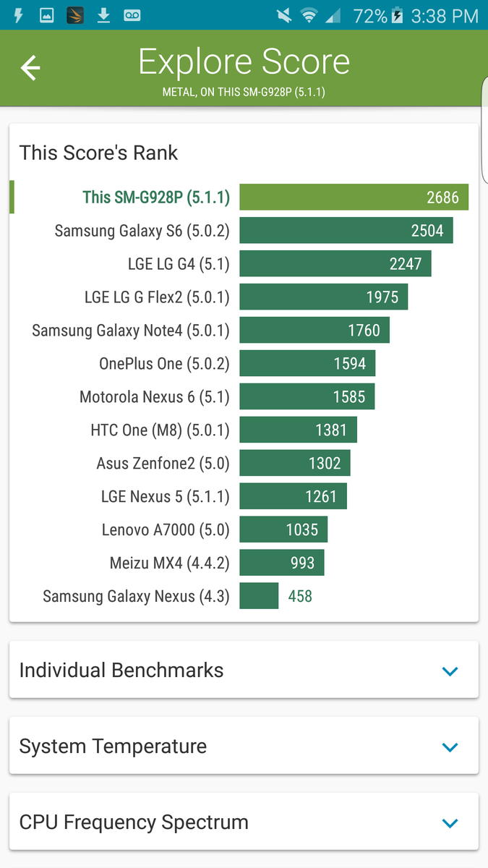Tap the LGE LG G4 label
488x868 pixels.
pos(178,264)
